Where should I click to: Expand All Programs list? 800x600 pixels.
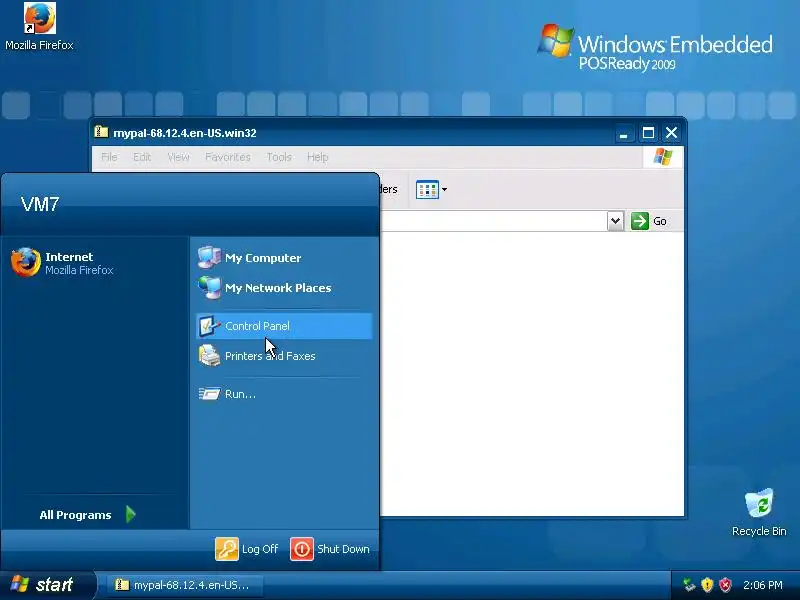tap(87, 515)
